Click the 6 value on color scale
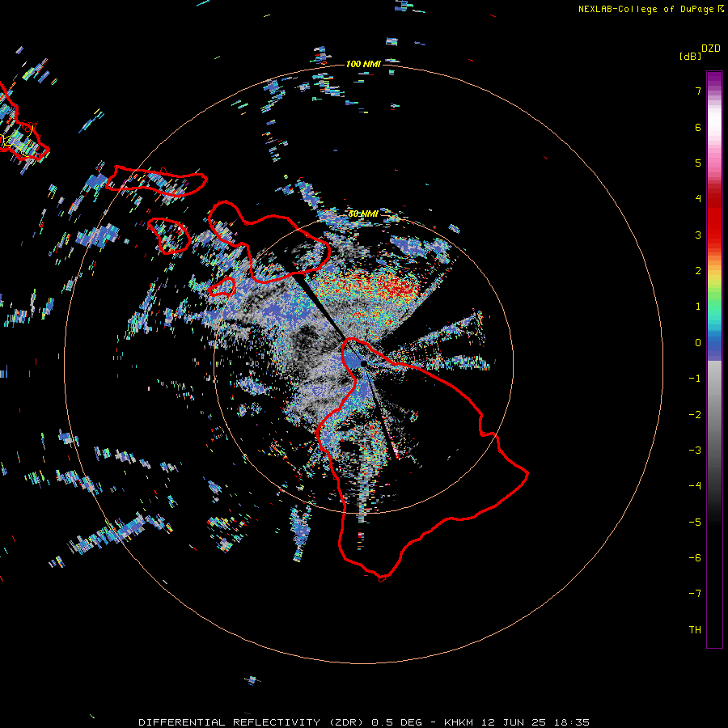Screen dimensions: 728x728 pyautogui.click(x=698, y=127)
